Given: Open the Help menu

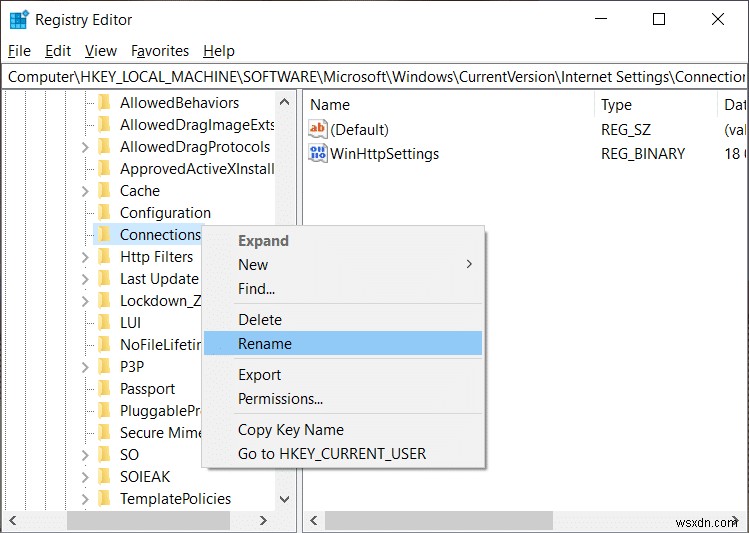Looking at the screenshot, I should (219, 51).
